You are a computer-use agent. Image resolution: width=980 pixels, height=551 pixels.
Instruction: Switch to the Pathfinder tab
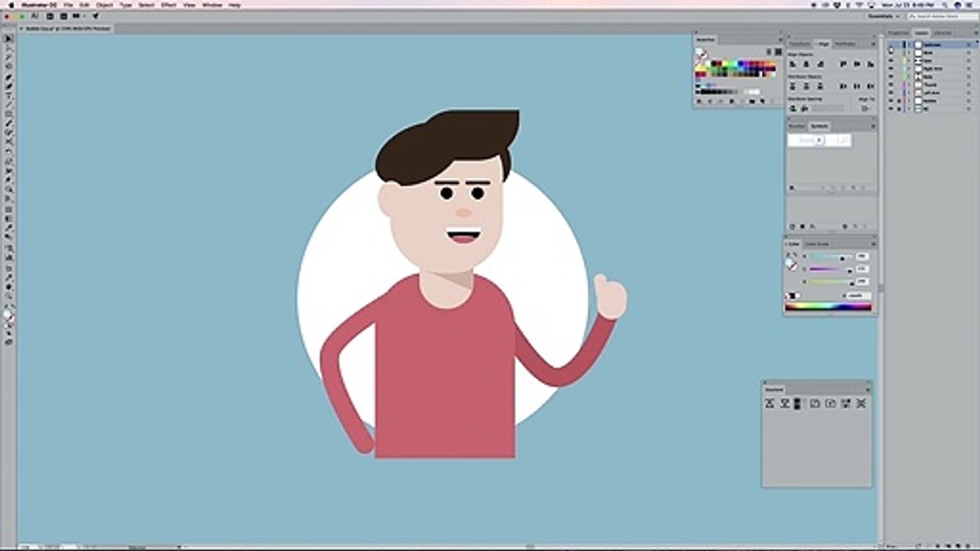tap(844, 44)
